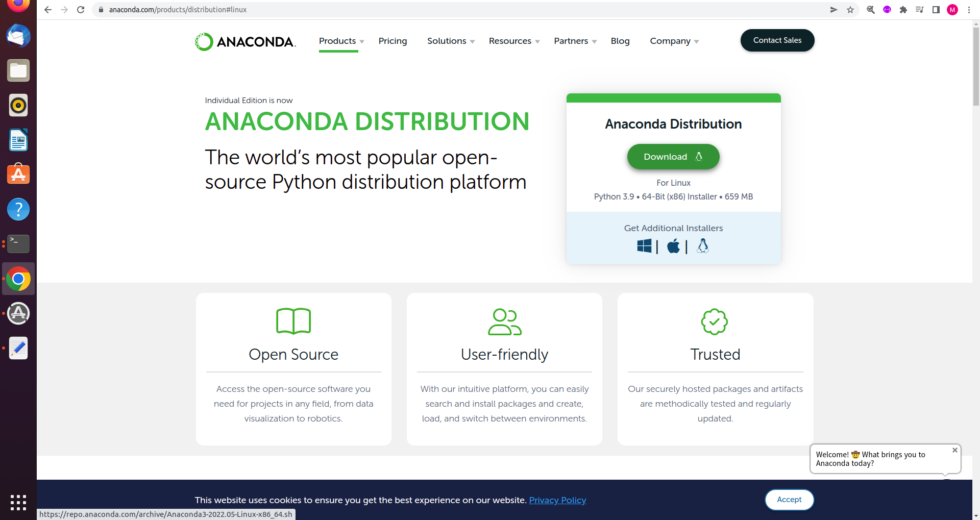Image resolution: width=980 pixels, height=520 pixels.
Task: Accept the cookies notice
Action: point(789,500)
